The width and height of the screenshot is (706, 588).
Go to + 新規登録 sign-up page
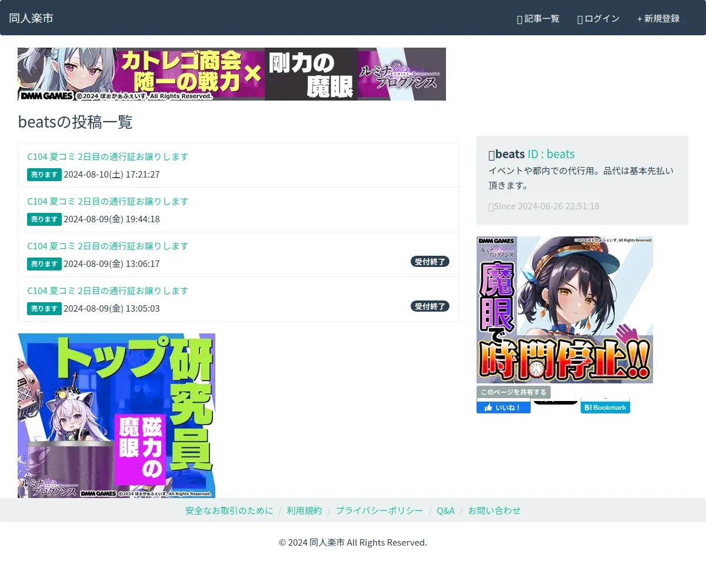[x=658, y=19]
